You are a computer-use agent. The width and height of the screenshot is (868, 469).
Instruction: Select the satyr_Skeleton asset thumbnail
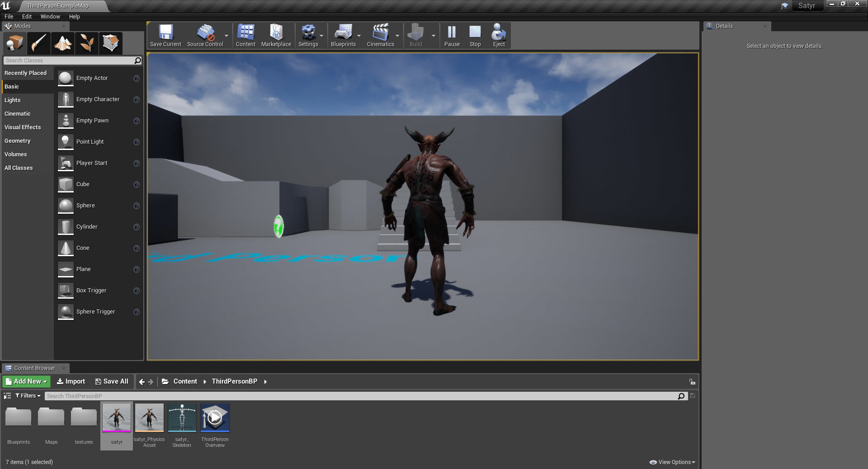182,418
